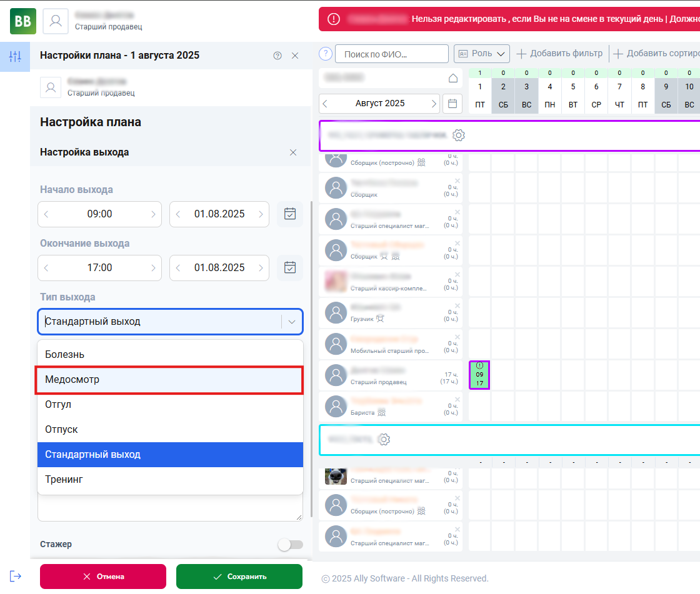Image resolution: width=700 pixels, height=594 pixels.
Task: Choose Отпуск in the dropdown list
Action: tap(170, 430)
